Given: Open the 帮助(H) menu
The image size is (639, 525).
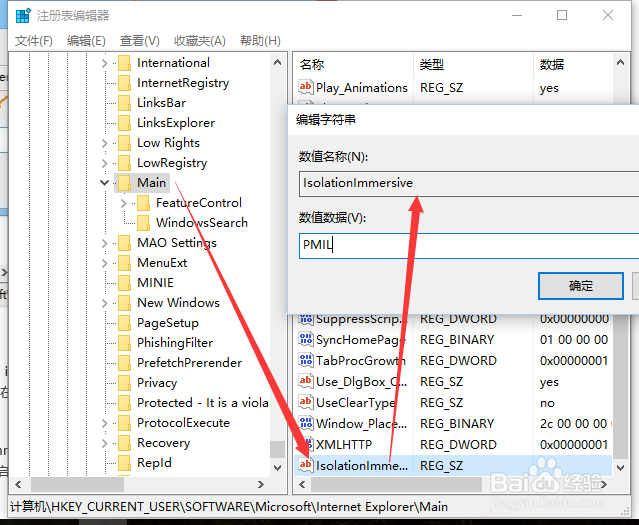Looking at the screenshot, I should (260, 41).
